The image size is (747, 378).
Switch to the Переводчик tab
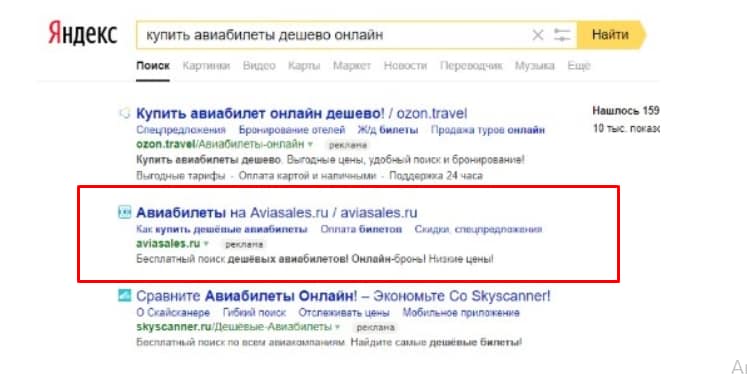(471, 66)
